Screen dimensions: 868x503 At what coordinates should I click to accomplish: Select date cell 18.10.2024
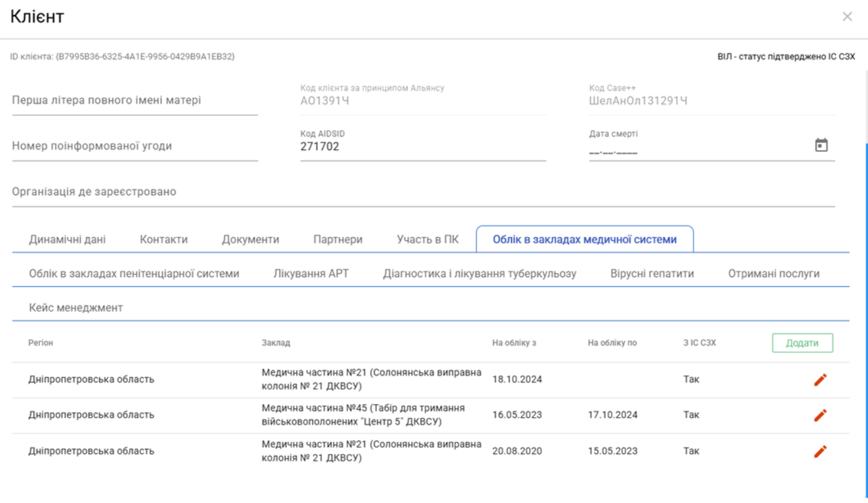point(517,380)
